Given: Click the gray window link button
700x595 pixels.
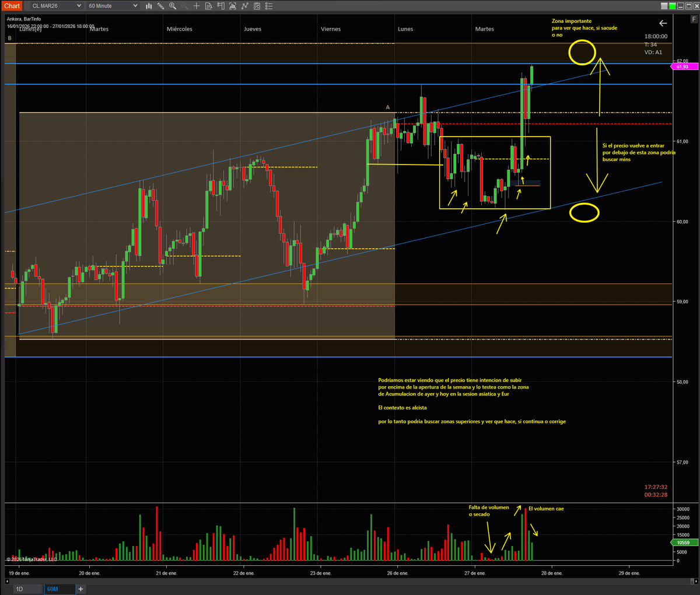Looking at the screenshot, I should click(664, 6).
